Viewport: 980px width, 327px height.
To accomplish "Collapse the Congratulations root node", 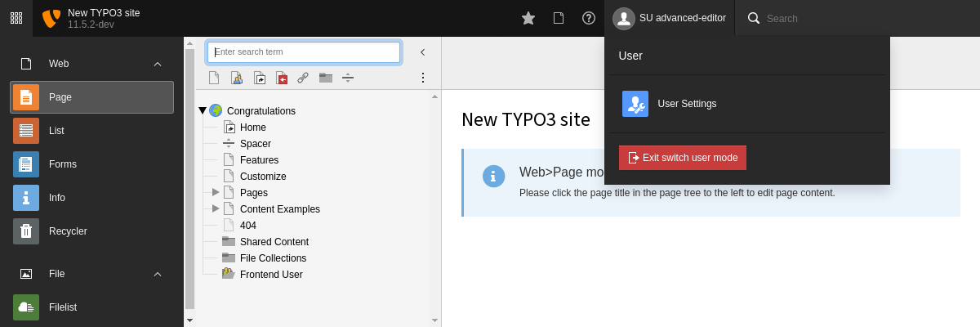I will [203, 110].
